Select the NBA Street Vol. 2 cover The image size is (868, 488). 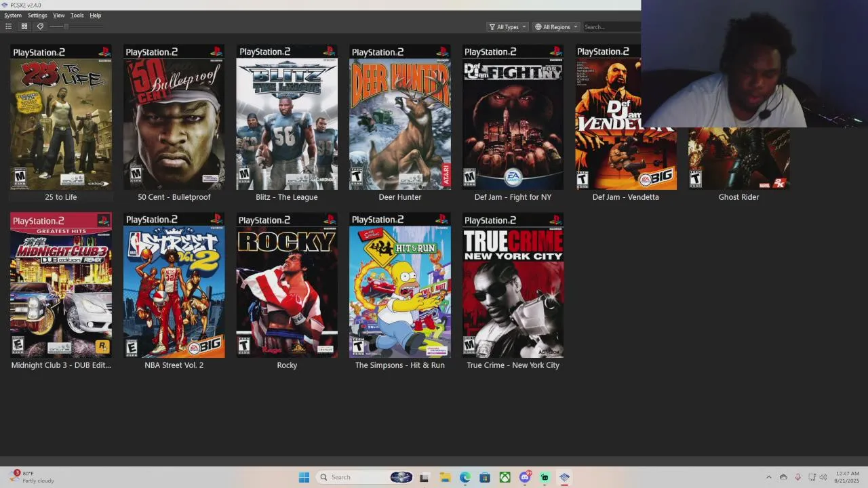[174, 285]
